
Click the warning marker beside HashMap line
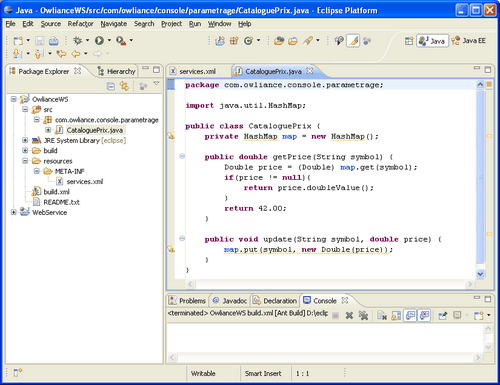tap(170, 136)
